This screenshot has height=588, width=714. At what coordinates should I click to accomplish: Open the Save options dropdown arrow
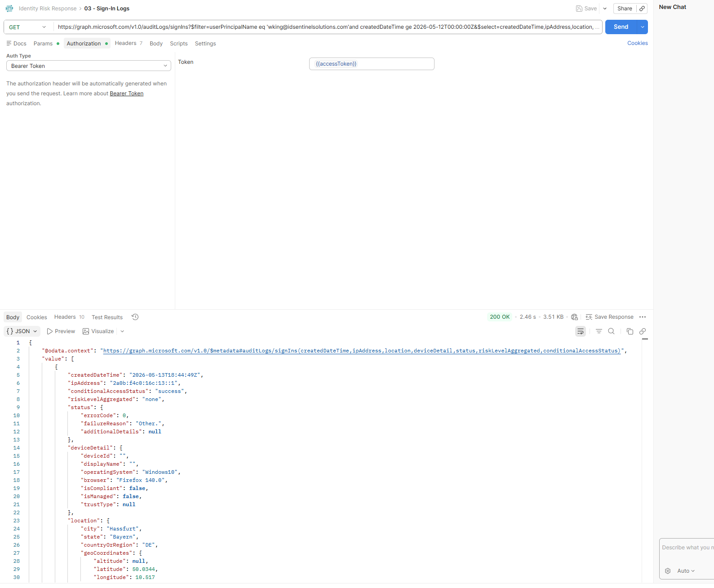[605, 9]
